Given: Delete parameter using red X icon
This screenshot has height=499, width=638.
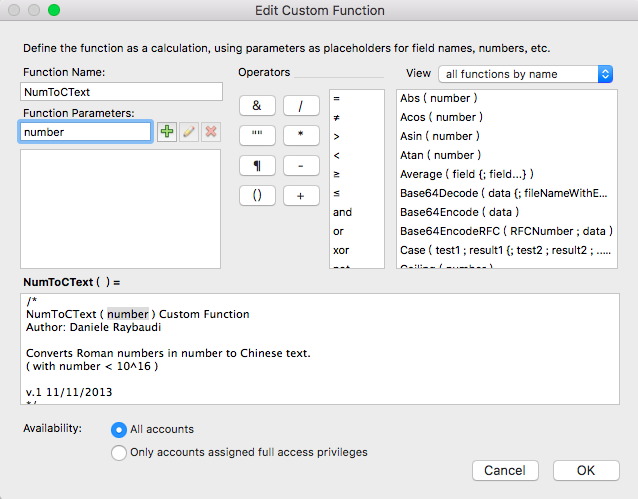Looking at the screenshot, I should click(x=211, y=132).
